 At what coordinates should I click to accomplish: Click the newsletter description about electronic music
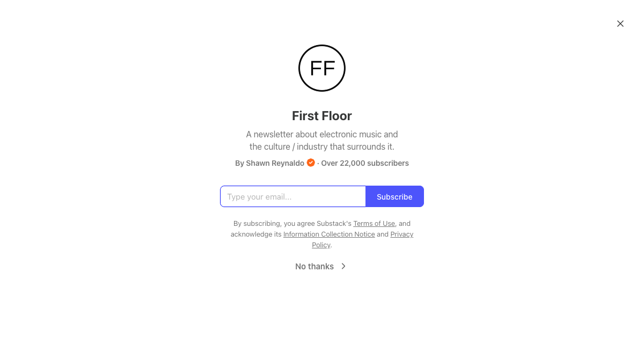coord(322,140)
